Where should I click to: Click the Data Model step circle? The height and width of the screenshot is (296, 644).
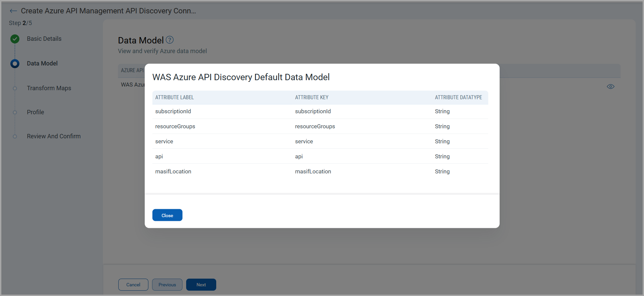coord(15,63)
